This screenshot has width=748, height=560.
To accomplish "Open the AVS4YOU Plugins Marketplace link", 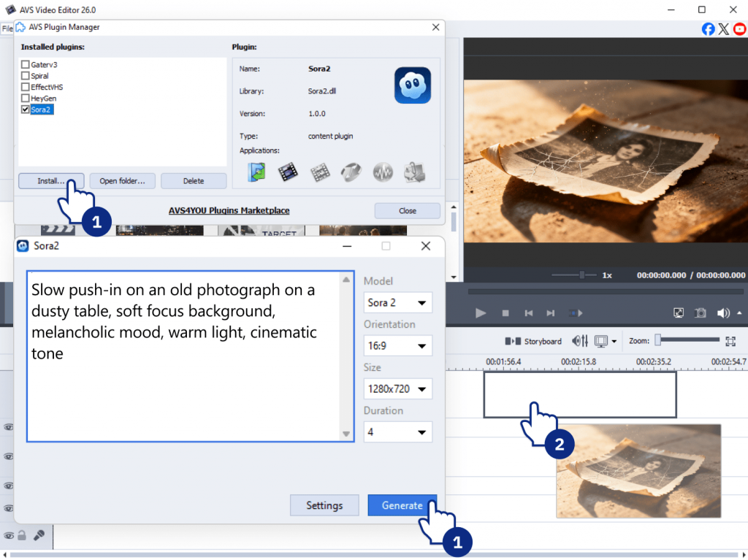I will (229, 210).
